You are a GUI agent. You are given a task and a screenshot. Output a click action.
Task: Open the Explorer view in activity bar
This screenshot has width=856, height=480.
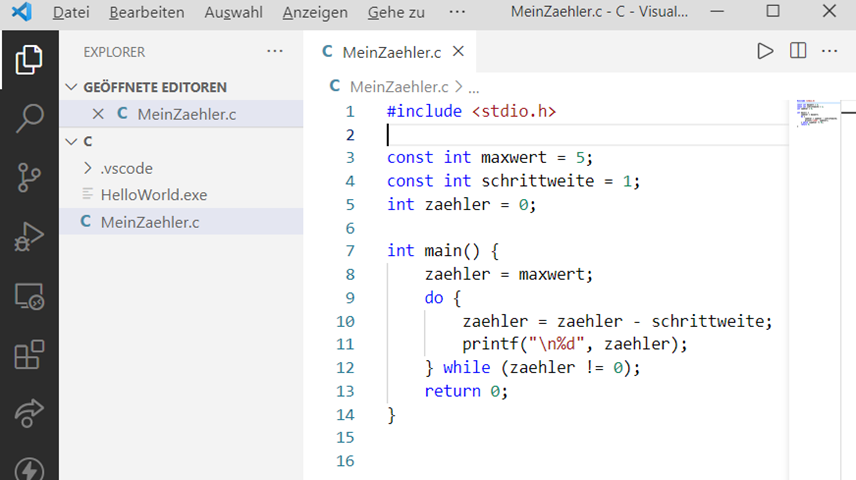[x=29, y=59]
